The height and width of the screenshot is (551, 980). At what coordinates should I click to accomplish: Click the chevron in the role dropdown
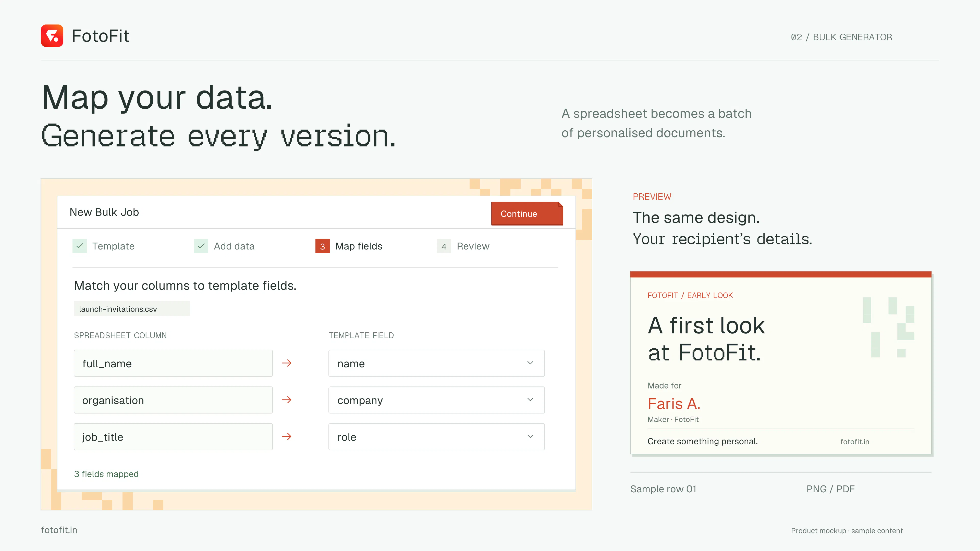(530, 436)
